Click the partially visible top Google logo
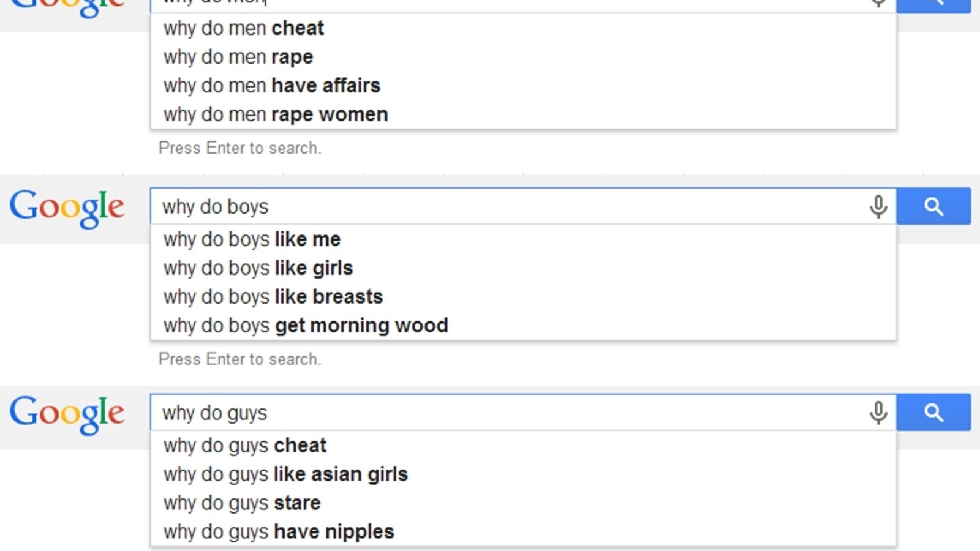The height and width of the screenshot is (551, 980). tap(67, 9)
